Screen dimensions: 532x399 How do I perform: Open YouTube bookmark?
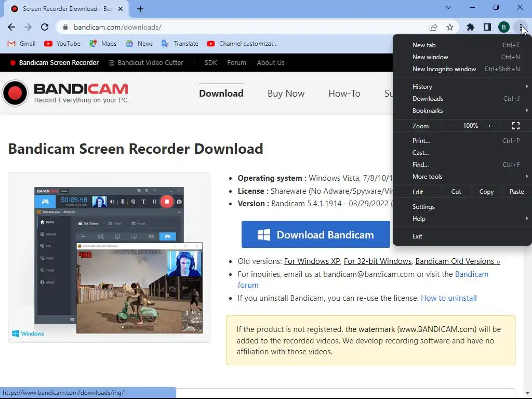pos(62,44)
